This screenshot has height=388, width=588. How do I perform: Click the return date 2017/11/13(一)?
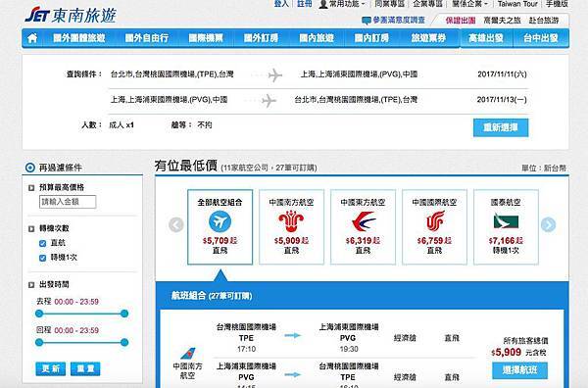[502, 100]
